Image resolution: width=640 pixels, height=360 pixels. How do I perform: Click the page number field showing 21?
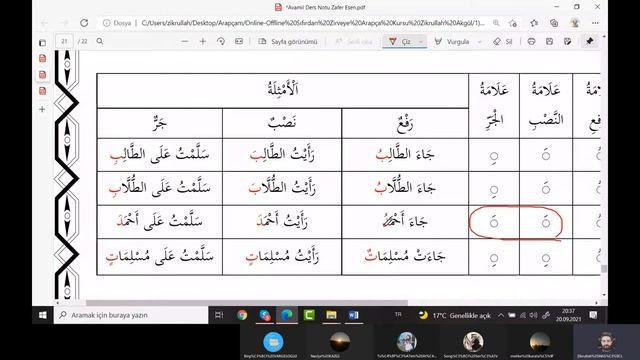click(64, 42)
